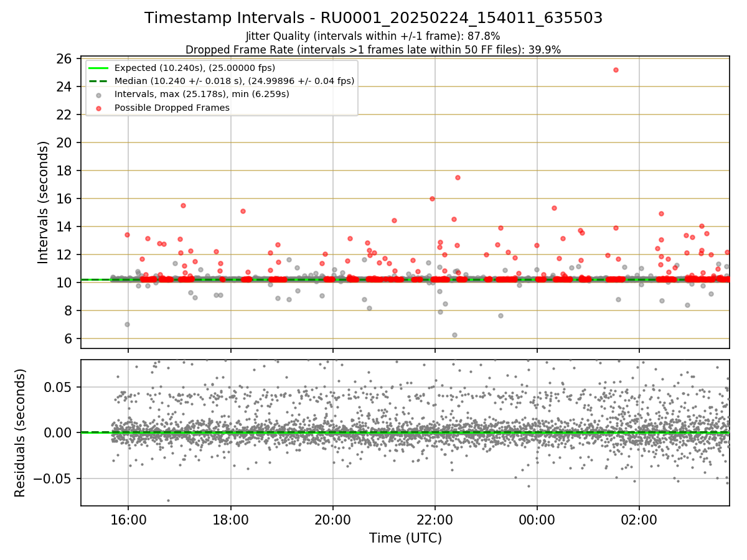Viewport: 747px width, 560px height.
Task: Click the legend entry 'Expected (10.240s), (25.00000 fps)'
Action: [195, 68]
